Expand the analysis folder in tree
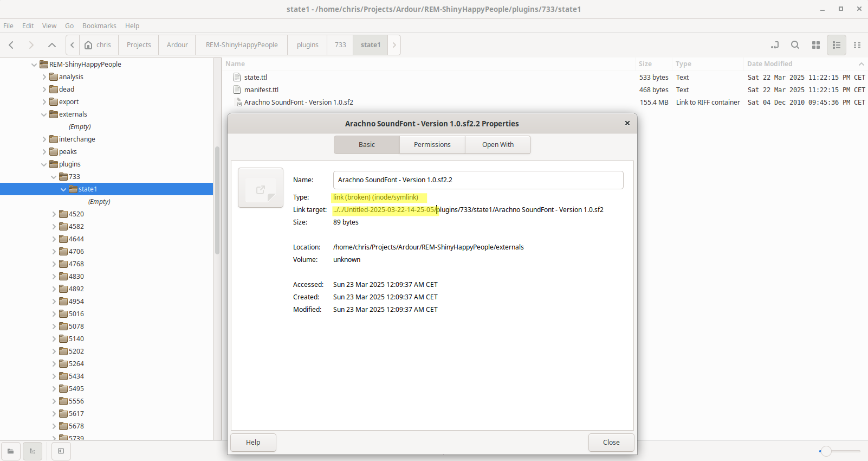 click(44, 77)
